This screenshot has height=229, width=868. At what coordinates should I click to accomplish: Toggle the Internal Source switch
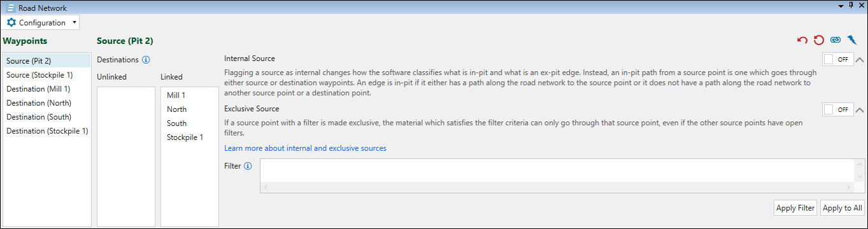[837, 59]
